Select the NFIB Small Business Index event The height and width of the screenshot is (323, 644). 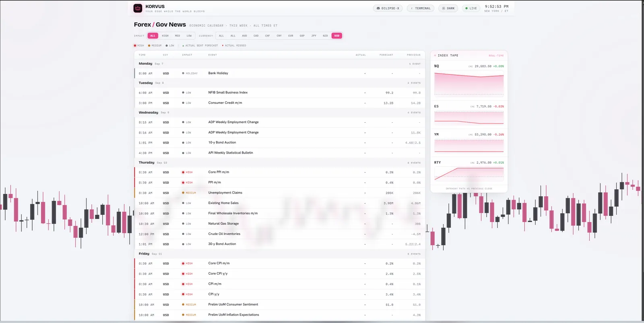[280, 93]
